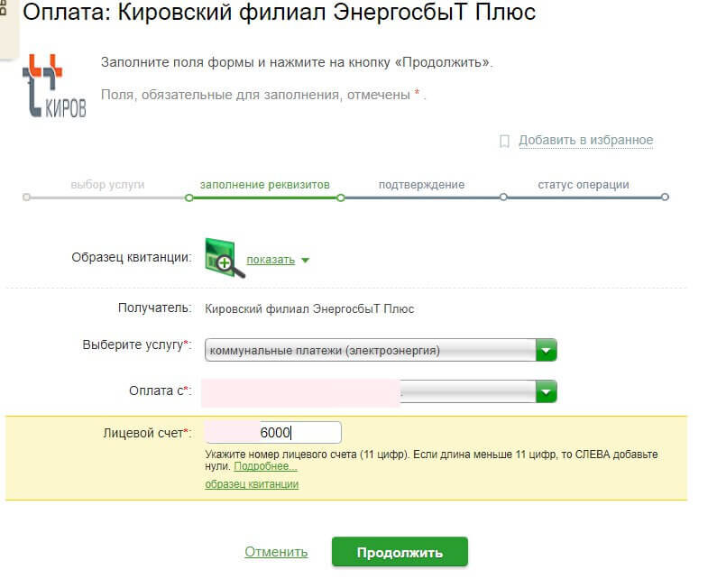This screenshot has width=717, height=588.
Task: Click the Лицевой счет input field
Action: point(273,433)
